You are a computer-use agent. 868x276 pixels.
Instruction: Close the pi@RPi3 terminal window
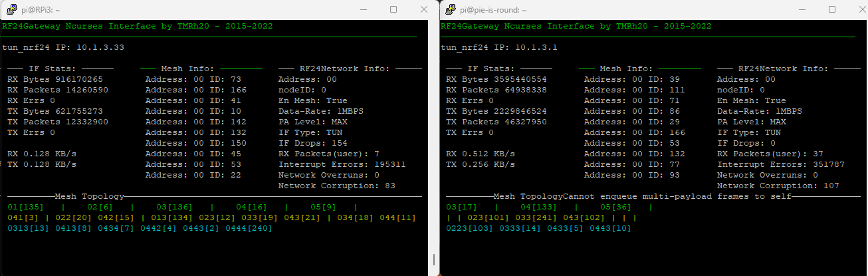point(423,9)
